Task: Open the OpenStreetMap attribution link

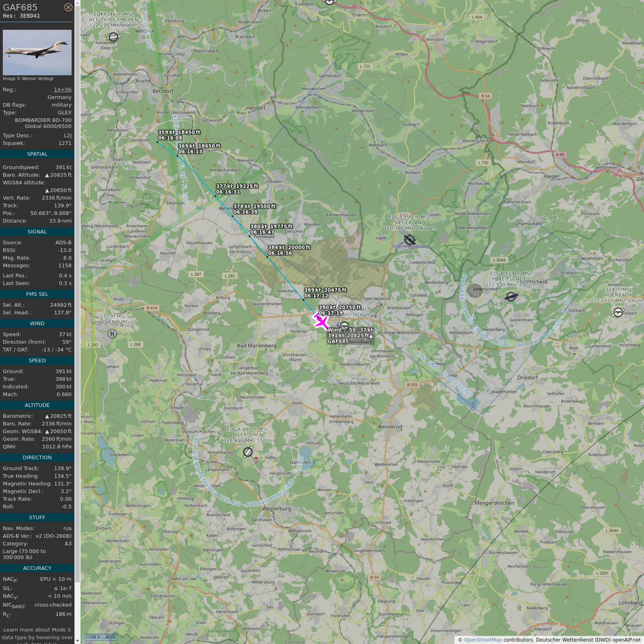Action: (x=483, y=640)
